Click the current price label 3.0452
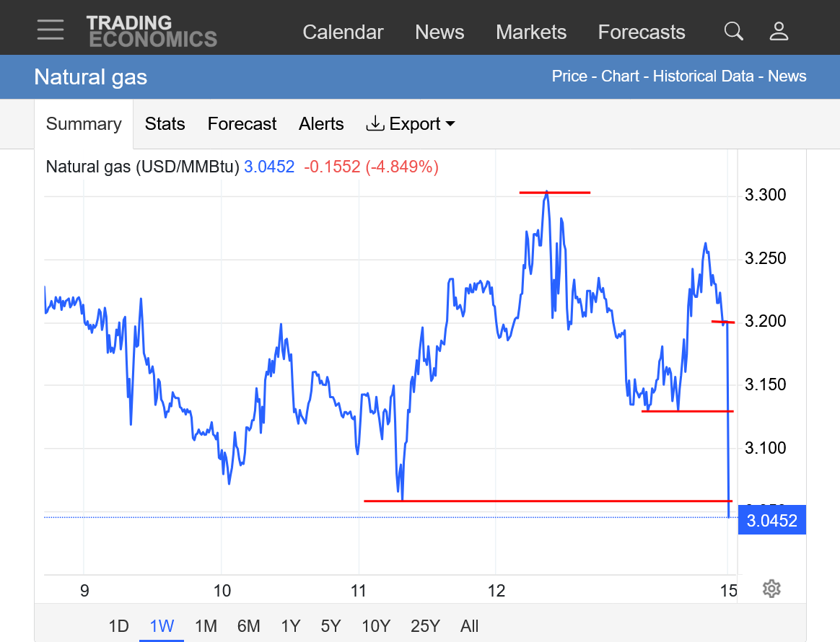 [771, 521]
